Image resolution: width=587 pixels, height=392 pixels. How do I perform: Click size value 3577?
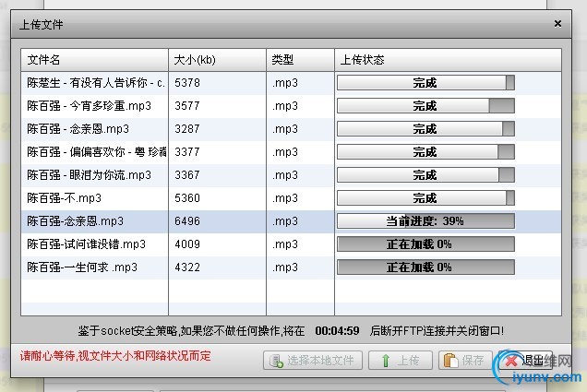tap(187, 106)
